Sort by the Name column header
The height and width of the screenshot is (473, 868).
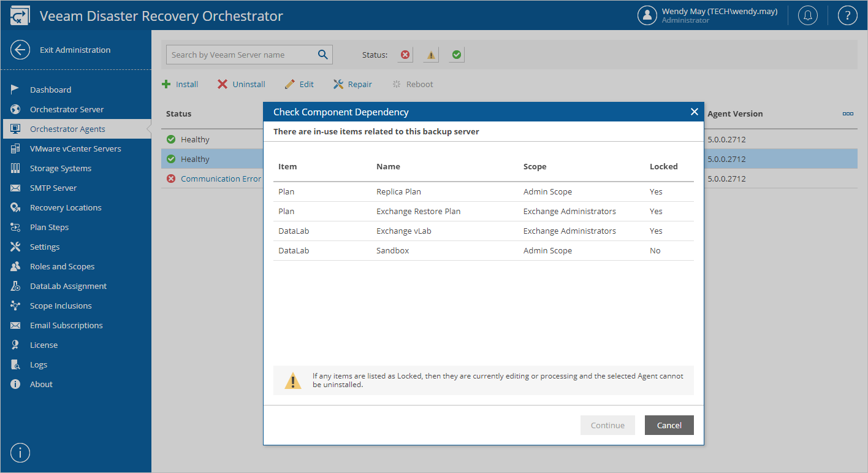[388, 166]
